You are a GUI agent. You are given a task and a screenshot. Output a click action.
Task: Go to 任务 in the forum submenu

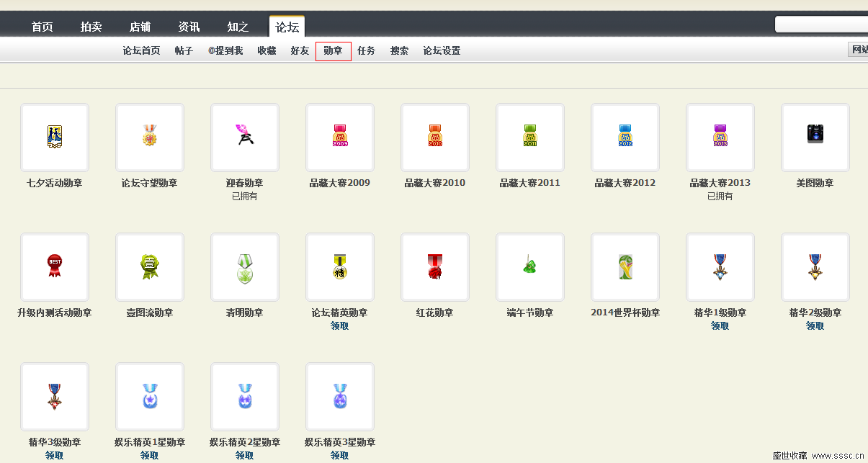pos(367,51)
